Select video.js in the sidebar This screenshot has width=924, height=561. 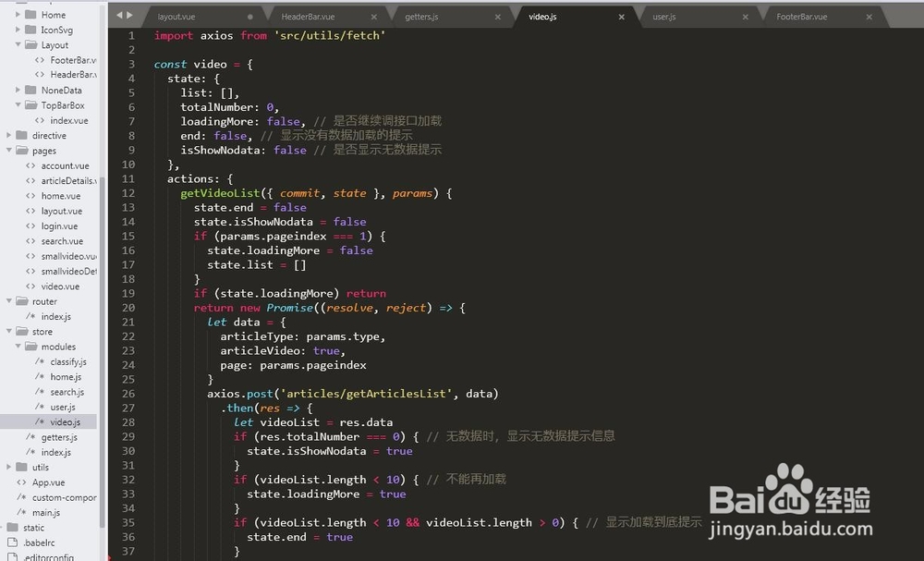tap(65, 422)
